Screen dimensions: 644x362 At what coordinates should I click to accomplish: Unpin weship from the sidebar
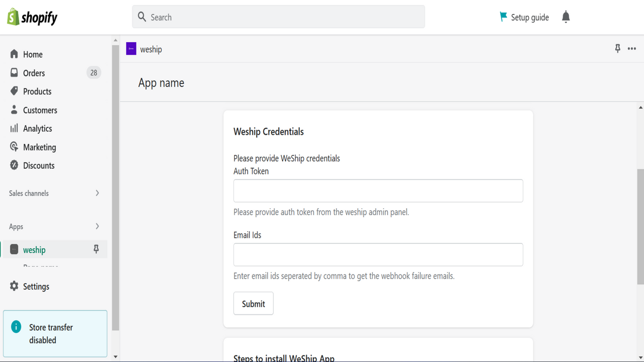click(96, 249)
